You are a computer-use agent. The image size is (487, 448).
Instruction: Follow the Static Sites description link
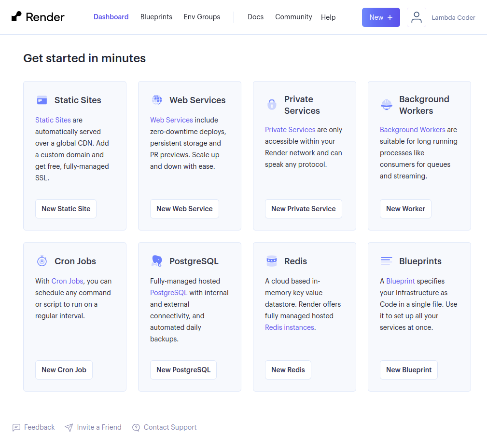[53, 120]
